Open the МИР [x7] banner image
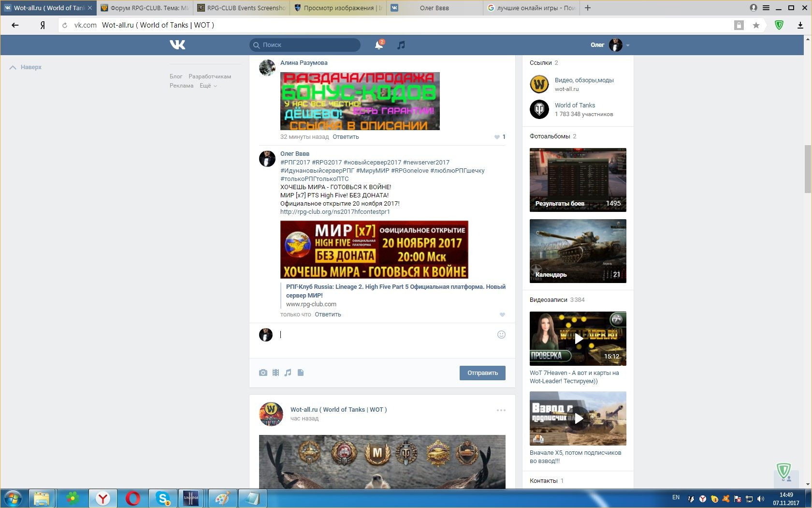The height and width of the screenshot is (508, 812). [x=374, y=250]
